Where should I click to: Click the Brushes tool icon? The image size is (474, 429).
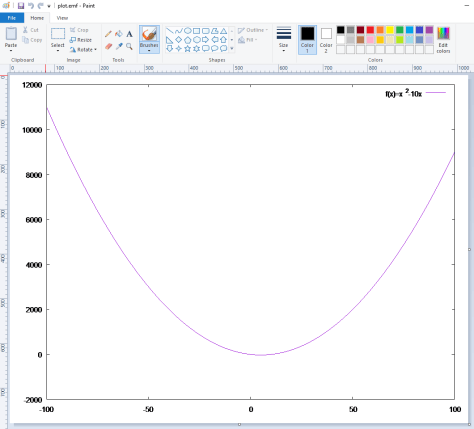click(x=149, y=34)
